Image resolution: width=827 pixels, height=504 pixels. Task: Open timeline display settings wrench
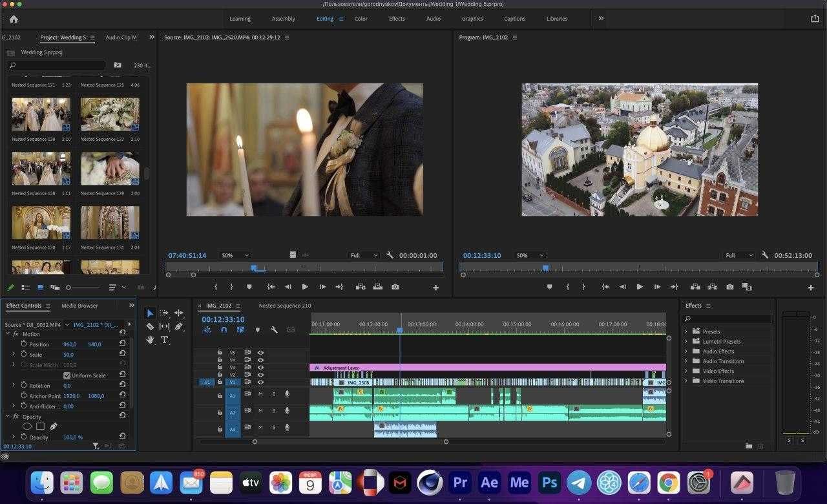(274, 330)
